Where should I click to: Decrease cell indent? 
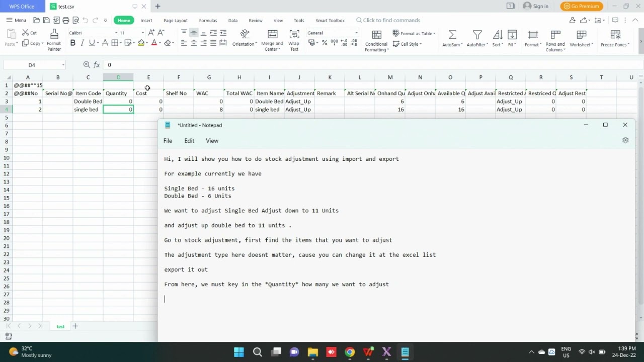tap(213, 33)
